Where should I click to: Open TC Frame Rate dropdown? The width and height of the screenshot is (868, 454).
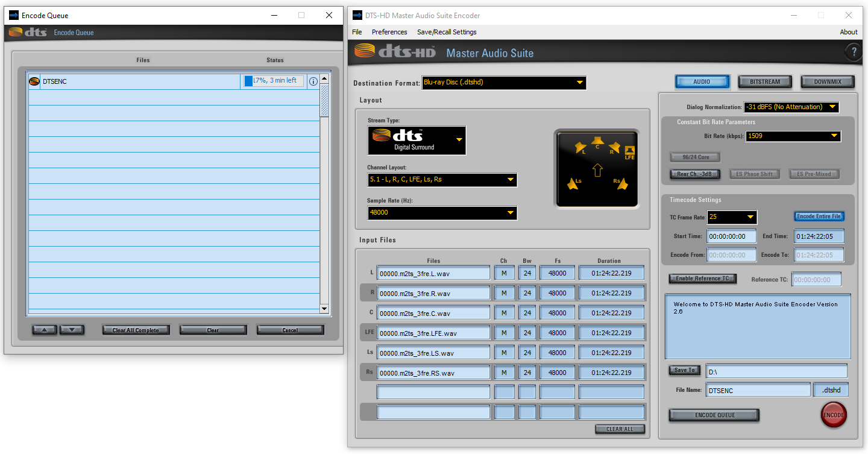[x=732, y=217]
